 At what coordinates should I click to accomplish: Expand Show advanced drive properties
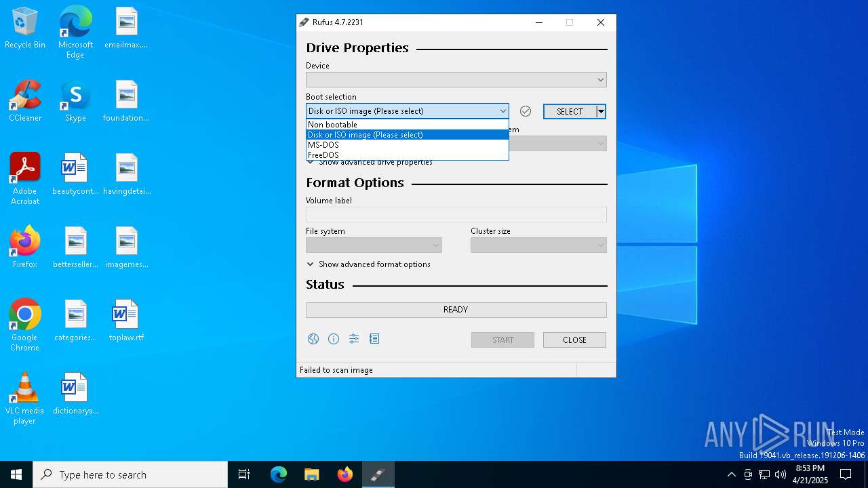(x=369, y=162)
